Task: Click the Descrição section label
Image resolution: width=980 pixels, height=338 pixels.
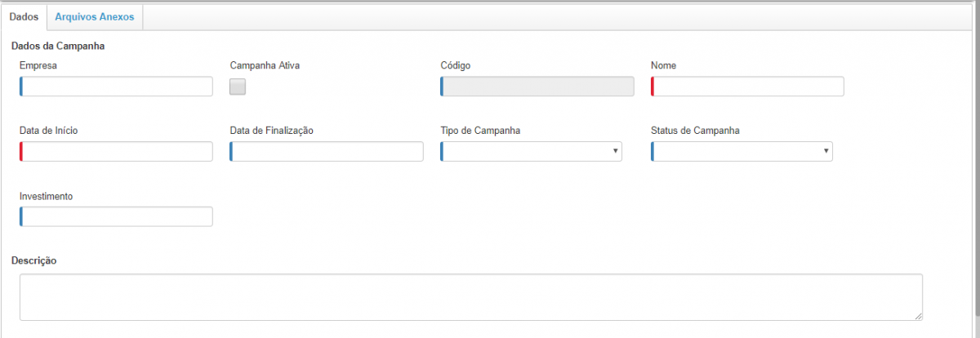Action: 33,260
